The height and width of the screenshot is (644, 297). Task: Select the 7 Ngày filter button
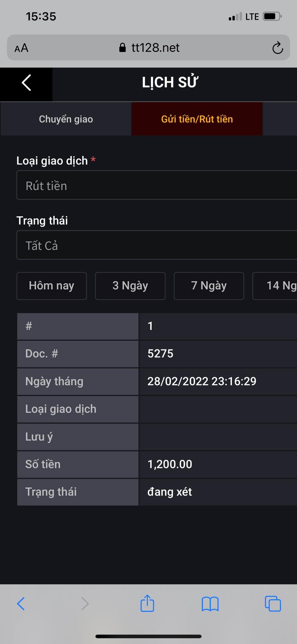pos(208,286)
